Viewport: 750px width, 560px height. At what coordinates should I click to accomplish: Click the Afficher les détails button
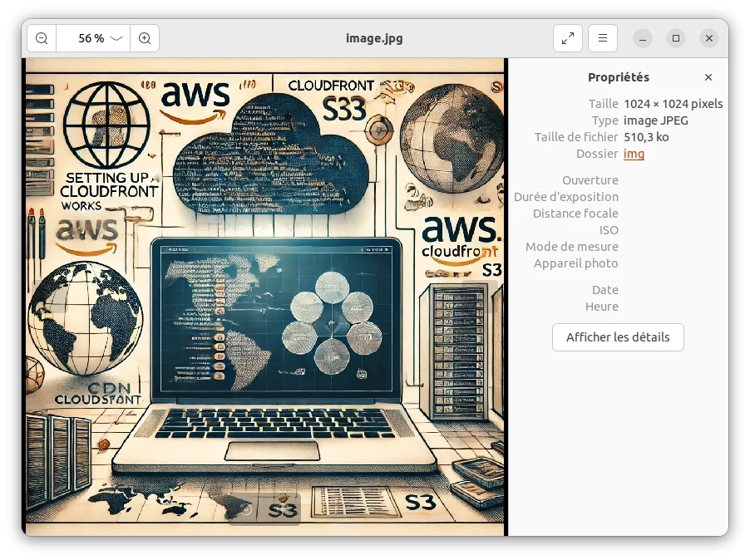tap(618, 337)
